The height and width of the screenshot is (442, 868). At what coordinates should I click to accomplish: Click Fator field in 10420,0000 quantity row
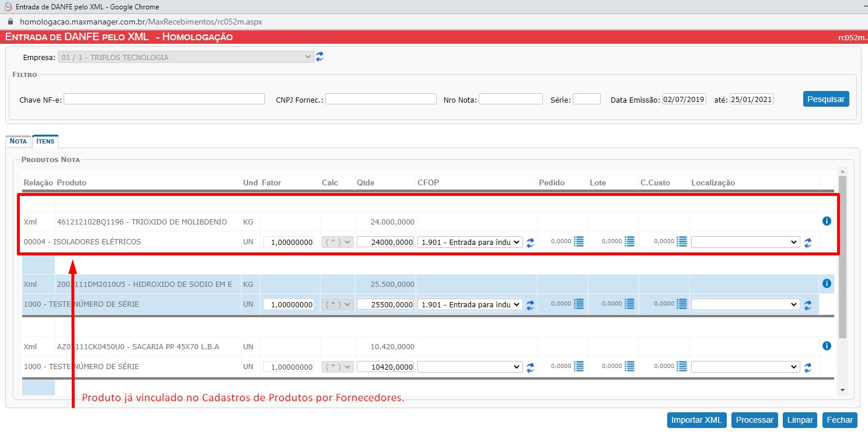tap(289, 367)
